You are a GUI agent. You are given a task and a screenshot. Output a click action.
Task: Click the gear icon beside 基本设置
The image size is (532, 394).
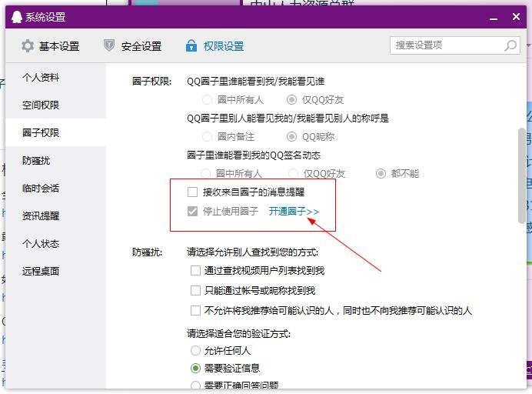28,46
